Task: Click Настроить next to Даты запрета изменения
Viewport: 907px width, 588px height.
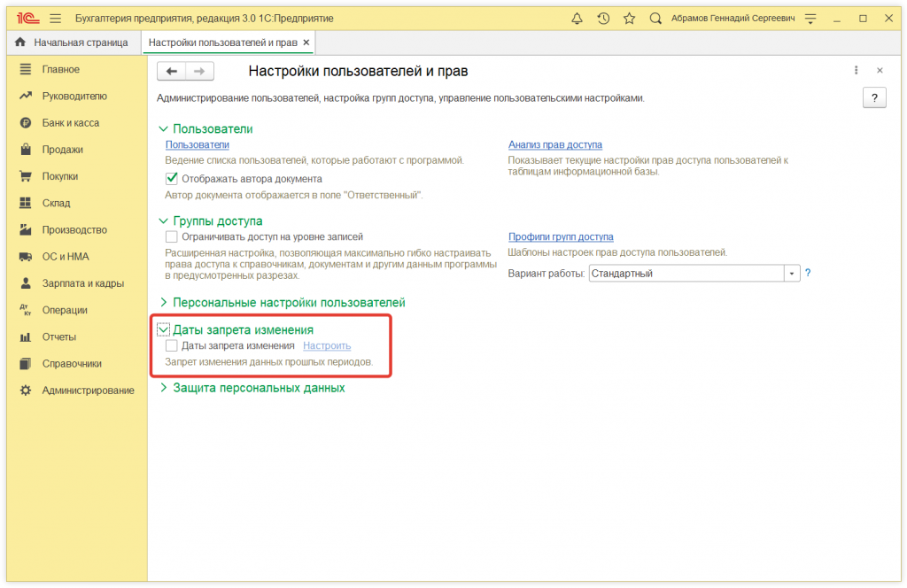Action: pos(327,345)
